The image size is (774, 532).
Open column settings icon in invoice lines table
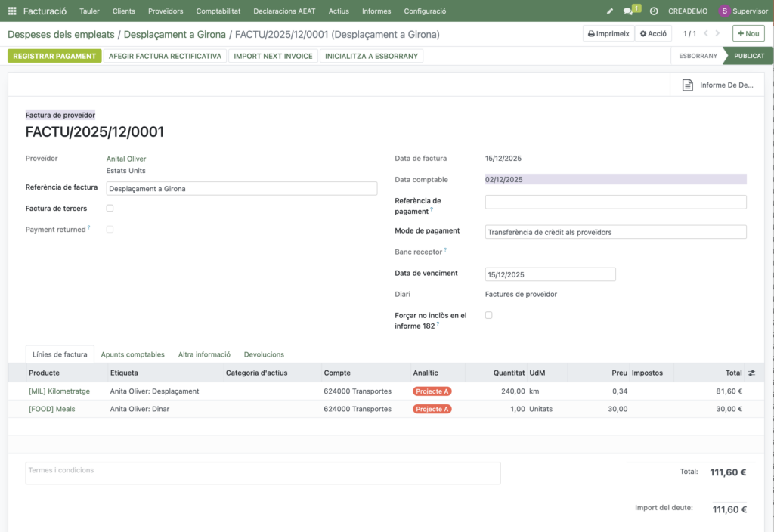[751, 373]
